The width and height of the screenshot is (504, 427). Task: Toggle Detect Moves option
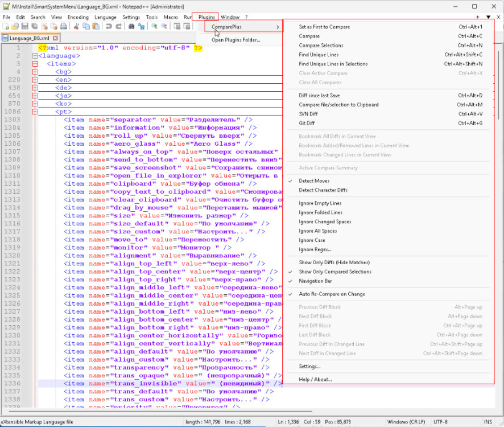click(x=388, y=181)
